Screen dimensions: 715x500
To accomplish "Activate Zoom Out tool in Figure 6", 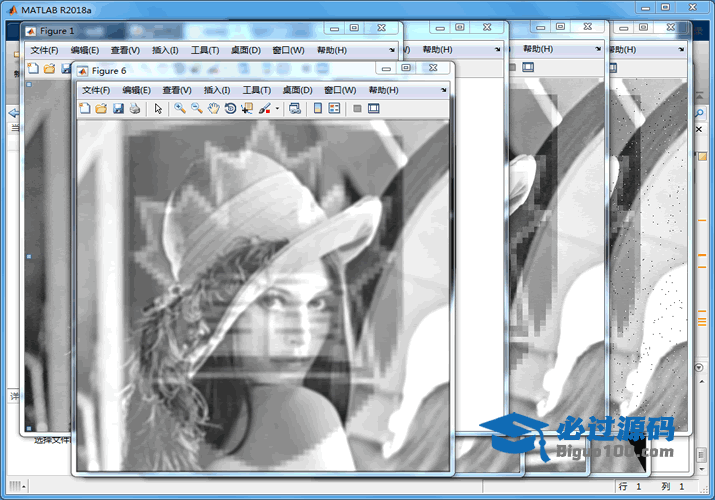I will click(x=197, y=108).
